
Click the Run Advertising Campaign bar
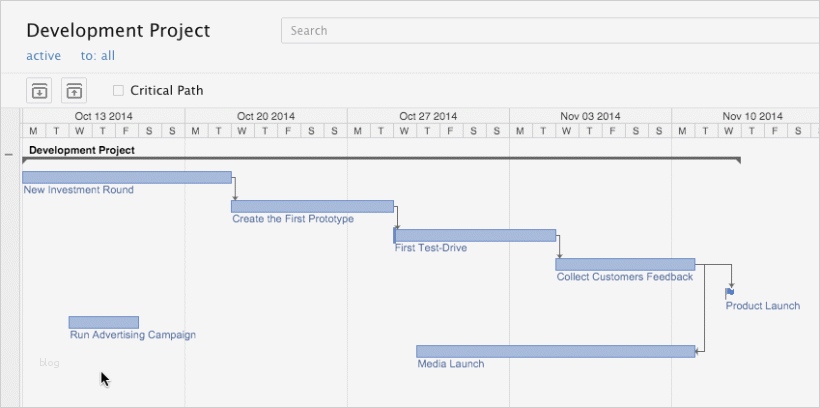click(x=104, y=322)
